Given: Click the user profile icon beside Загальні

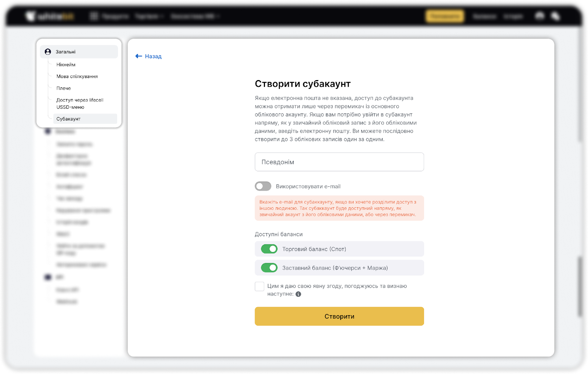Looking at the screenshot, I should pyautogui.click(x=48, y=52).
